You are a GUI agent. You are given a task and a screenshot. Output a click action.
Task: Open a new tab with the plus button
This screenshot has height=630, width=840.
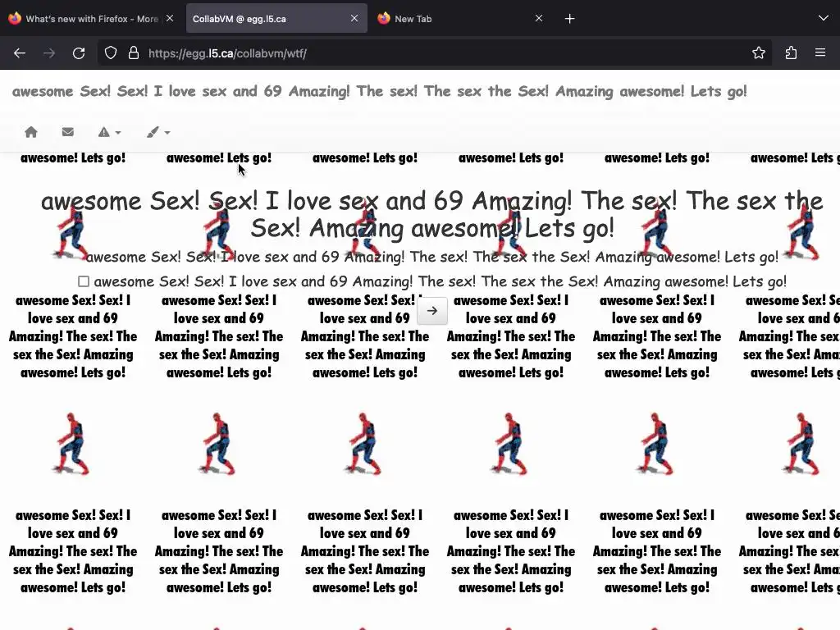569,19
